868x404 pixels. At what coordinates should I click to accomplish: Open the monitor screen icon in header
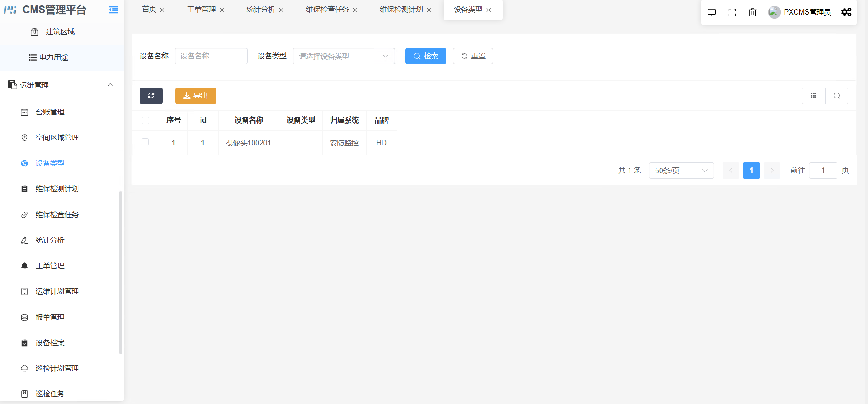[x=712, y=12]
